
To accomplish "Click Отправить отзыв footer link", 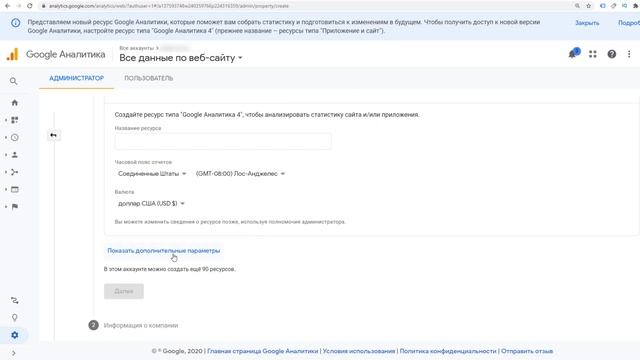I will [x=527, y=351].
